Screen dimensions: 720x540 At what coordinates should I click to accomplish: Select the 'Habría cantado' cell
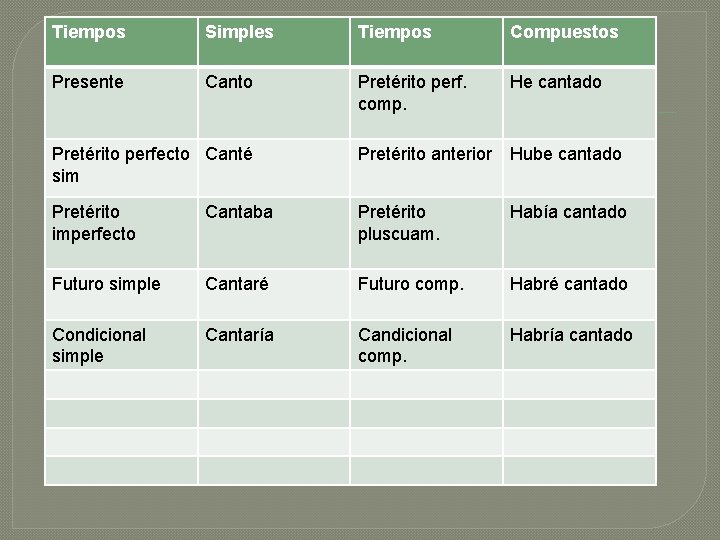(579, 344)
